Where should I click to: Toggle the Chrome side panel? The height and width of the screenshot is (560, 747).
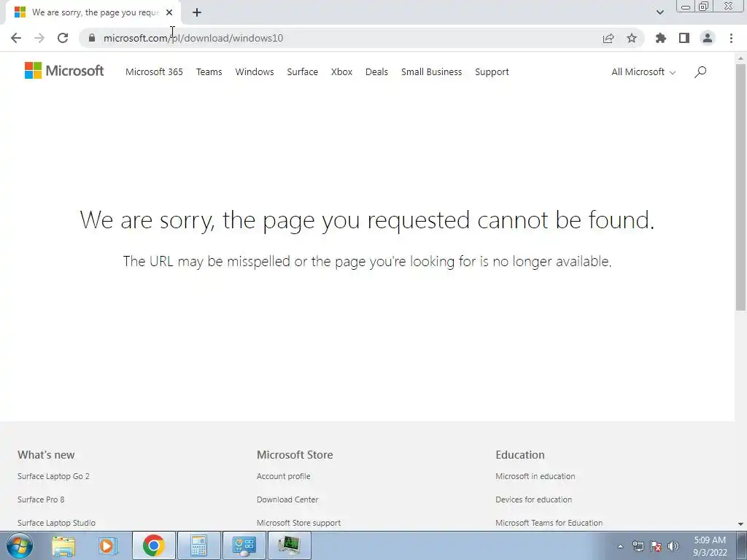684,38
